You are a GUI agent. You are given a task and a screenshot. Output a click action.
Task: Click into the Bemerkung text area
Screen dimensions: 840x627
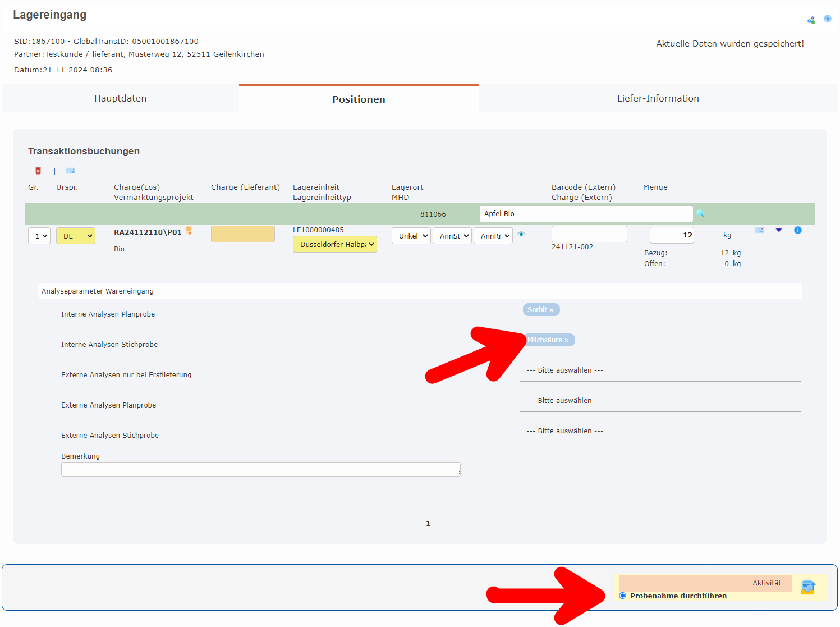click(260, 469)
